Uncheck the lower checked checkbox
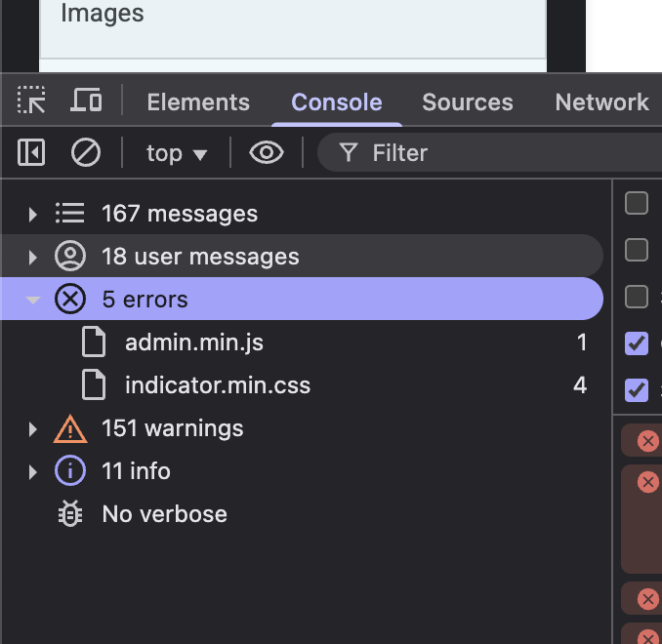The width and height of the screenshot is (662, 644). [637, 389]
